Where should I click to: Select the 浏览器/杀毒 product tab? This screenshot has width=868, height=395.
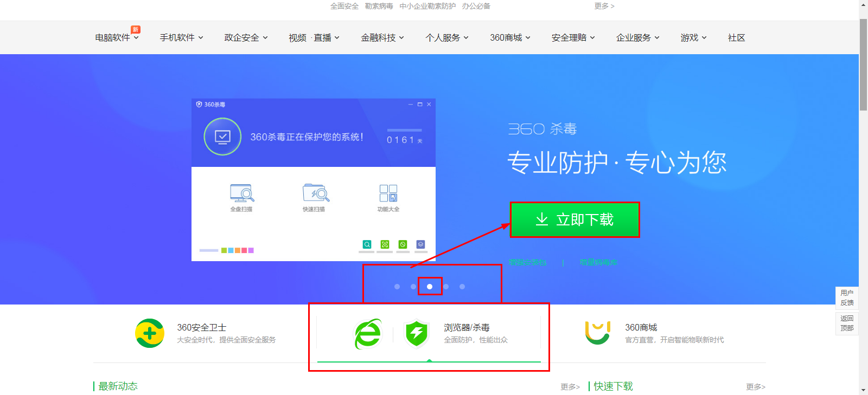pos(429,333)
